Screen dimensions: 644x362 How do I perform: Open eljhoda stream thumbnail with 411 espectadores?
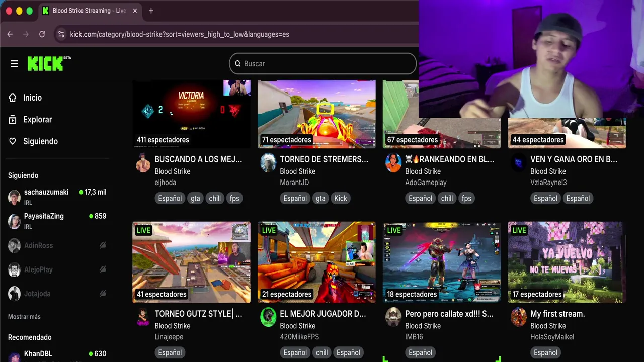point(191,114)
